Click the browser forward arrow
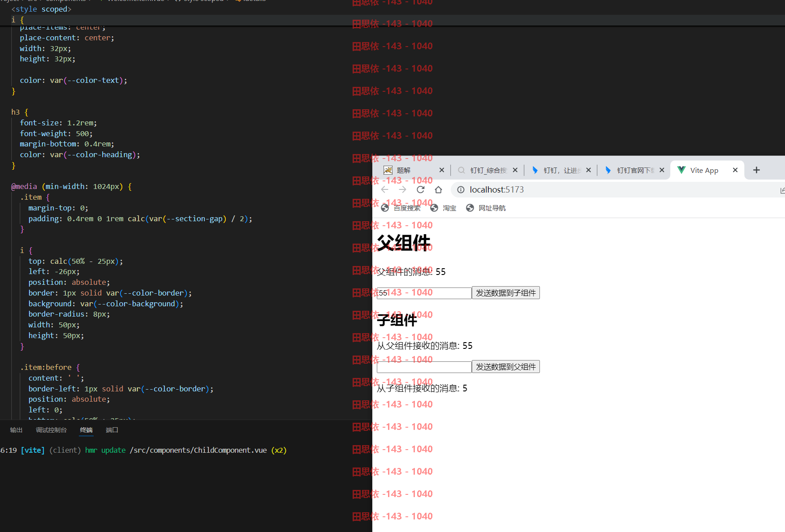The width and height of the screenshot is (785, 532). [402, 189]
